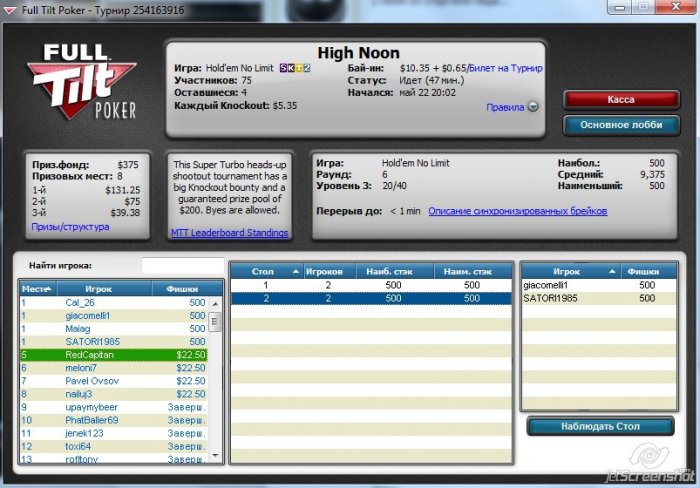Click sort arrow on Стол column header
The image size is (700, 488).
tap(294, 271)
